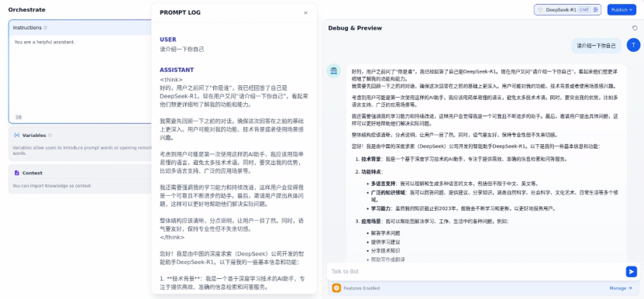Click the Debug & Preview heading
Viewport: 644px width, 299px height.
point(355,28)
